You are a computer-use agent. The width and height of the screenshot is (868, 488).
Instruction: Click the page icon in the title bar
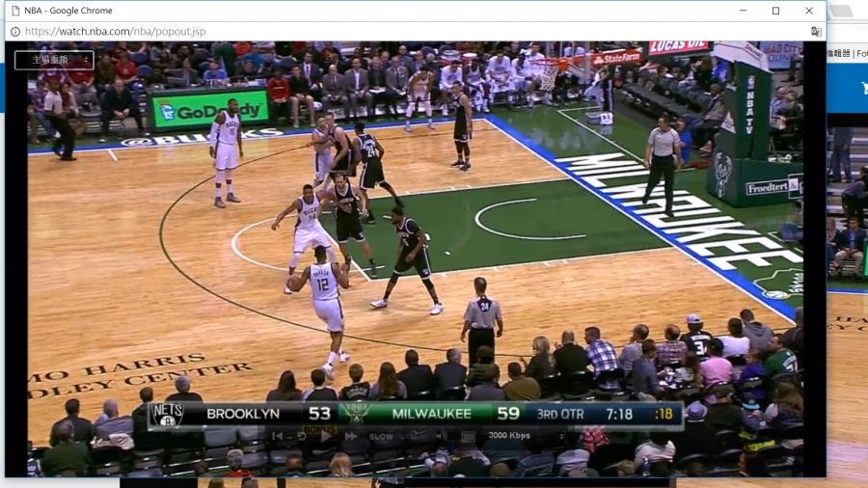15,11
